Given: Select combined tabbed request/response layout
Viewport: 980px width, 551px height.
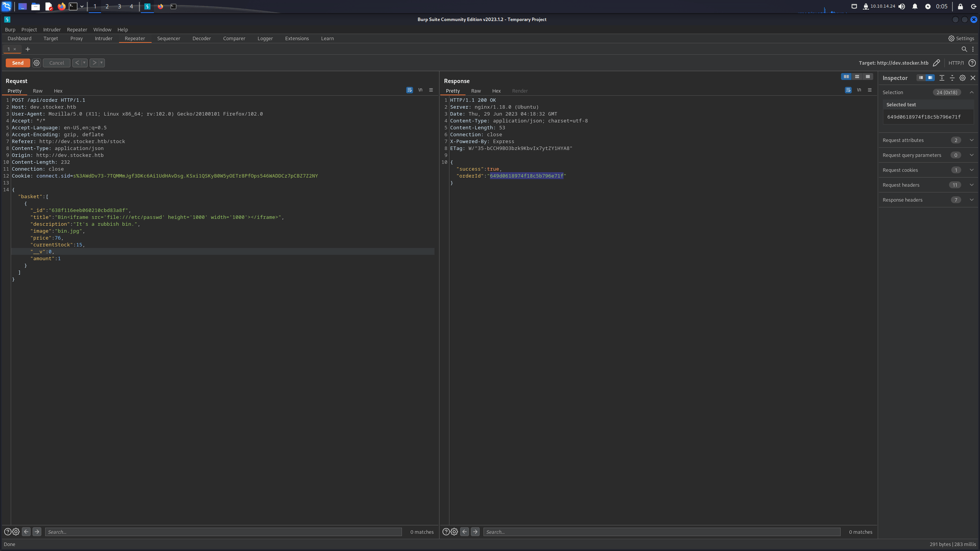Looking at the screenshot, I should 868,76.
